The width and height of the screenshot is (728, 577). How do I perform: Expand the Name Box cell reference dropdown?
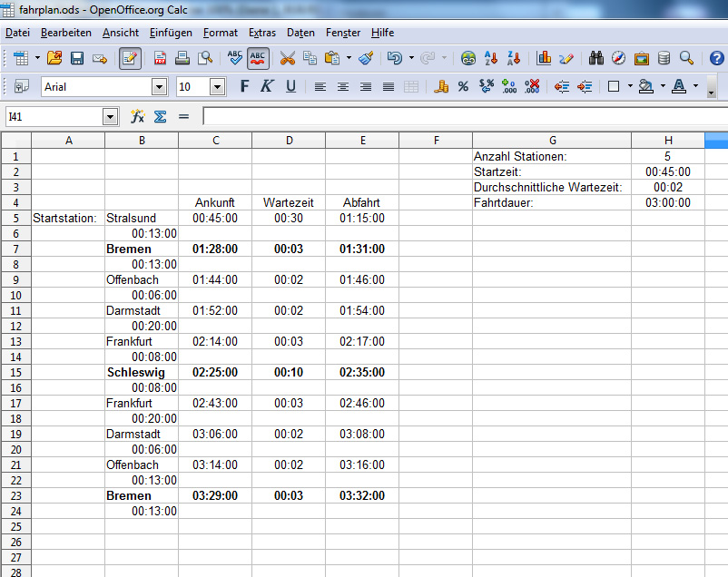coord(111,116)
